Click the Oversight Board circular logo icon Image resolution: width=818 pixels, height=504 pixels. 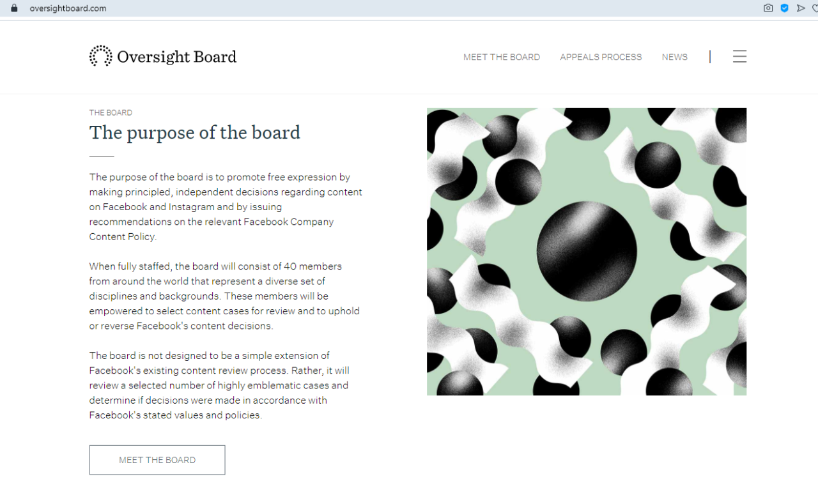click(x=100, y=56)
